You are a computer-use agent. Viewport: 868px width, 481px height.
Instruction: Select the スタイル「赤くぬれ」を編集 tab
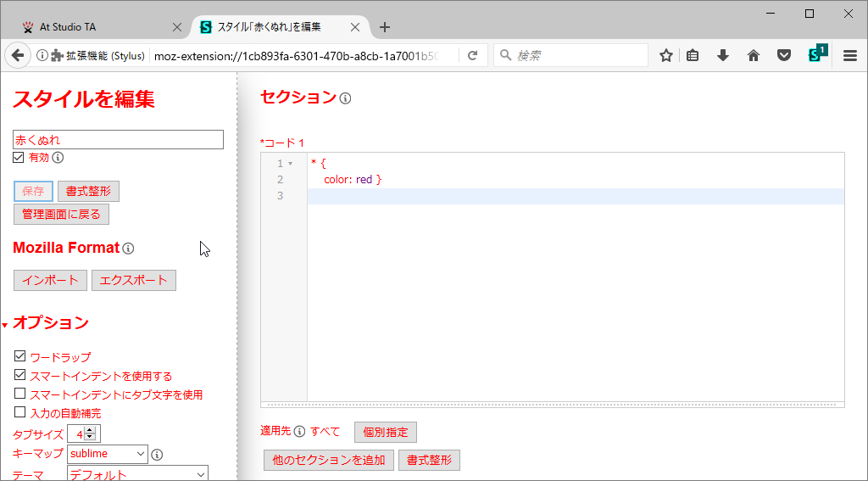(x=280, y=27)
